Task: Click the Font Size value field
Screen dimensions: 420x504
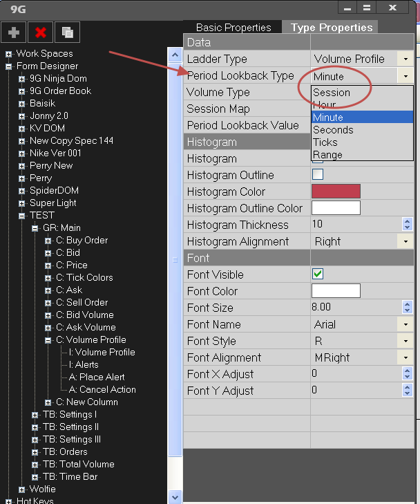Action: tap(356, 307)
